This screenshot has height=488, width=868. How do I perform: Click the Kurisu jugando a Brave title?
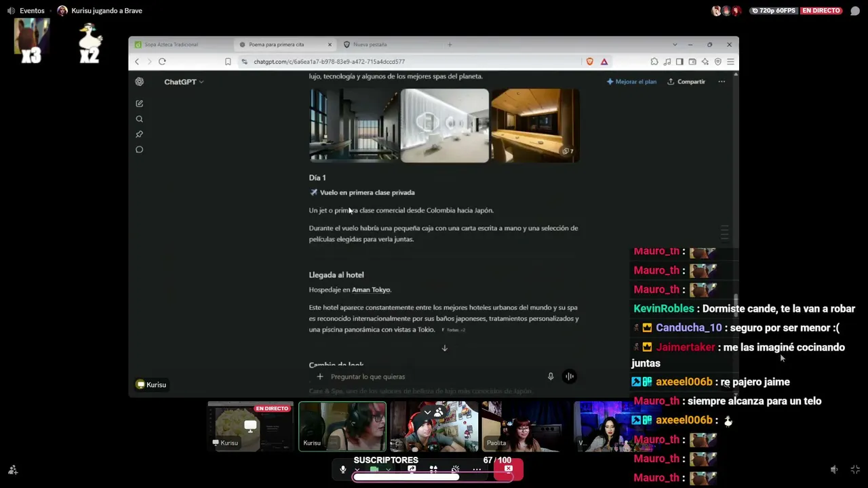point(106,11)
